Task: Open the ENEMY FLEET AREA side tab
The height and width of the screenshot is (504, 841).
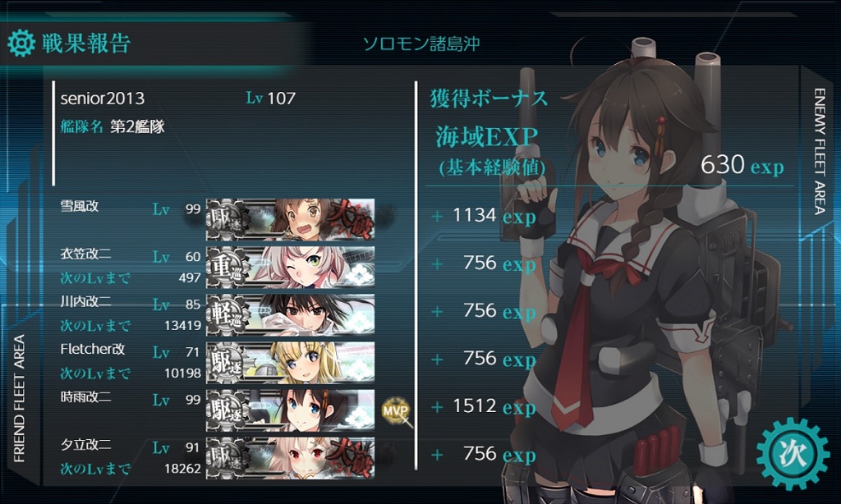Action: 819,151
